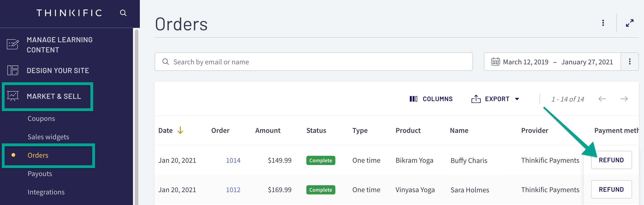The width and height of the screenshot is (644, 205).
Task: Open the Manage Learning Content icon
Action: coord(12,44)
